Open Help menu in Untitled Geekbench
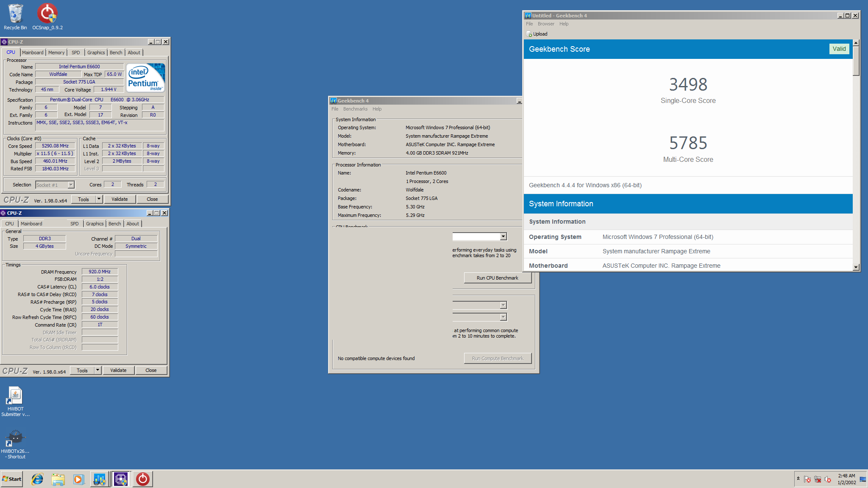The image size is (868, 488). point(564,24)
